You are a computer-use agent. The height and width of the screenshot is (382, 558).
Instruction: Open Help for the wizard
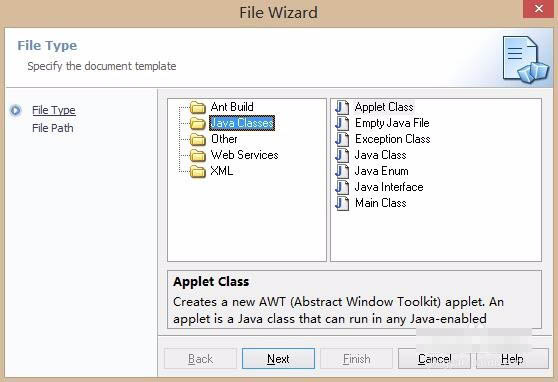click(x=512, y=359)
